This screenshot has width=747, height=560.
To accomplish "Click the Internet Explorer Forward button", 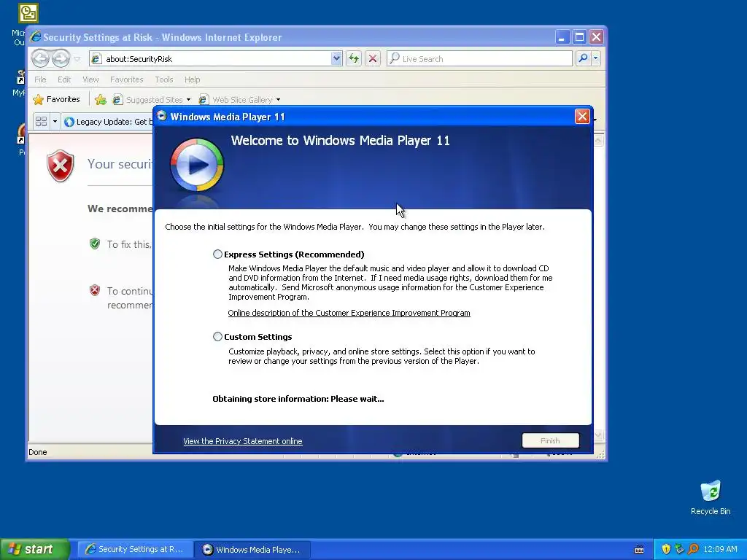I will (x=61, y=58).
